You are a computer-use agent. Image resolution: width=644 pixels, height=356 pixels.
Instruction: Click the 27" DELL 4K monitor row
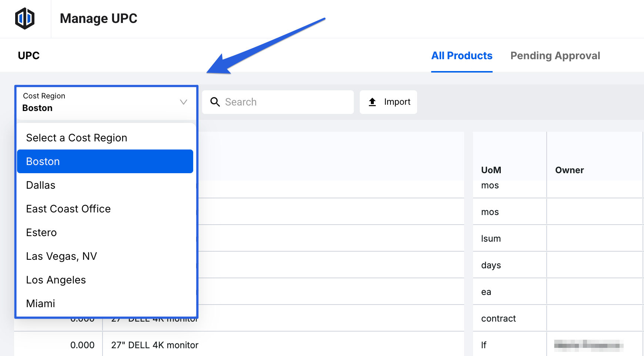155,345
